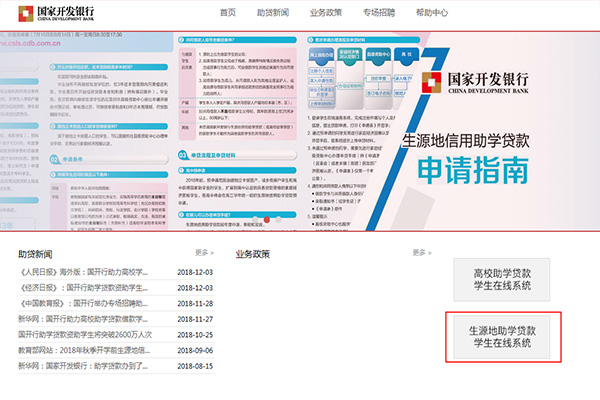600x400 pixels.
Task: Open the 助贷新闻 navigation item
Action: (x=273, y=13)
